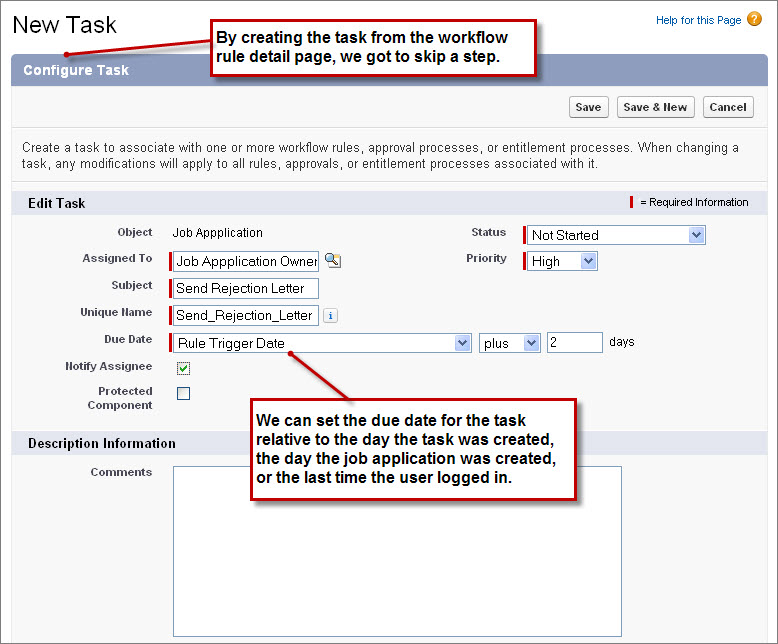The height and width of the screenshot is (644, 778).
Task: Click the Save button
Action: (x=588, y=107)
